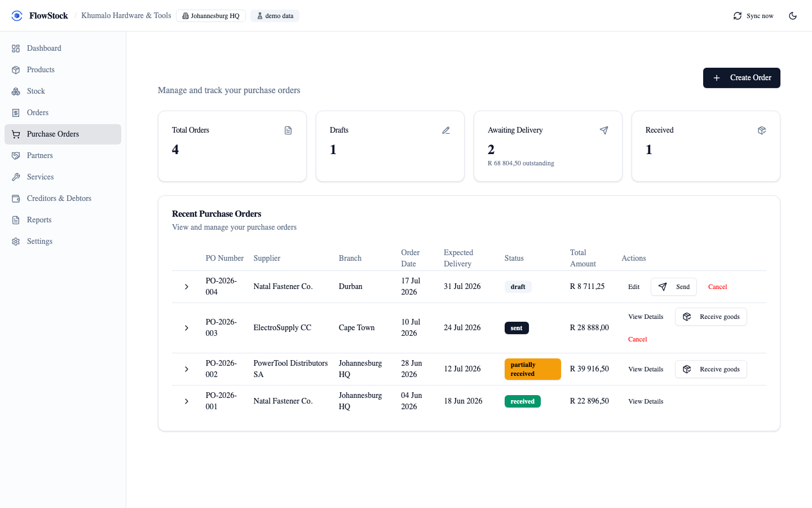
Task: Receive goods for PO-2026-002
Action: [711, 369]
